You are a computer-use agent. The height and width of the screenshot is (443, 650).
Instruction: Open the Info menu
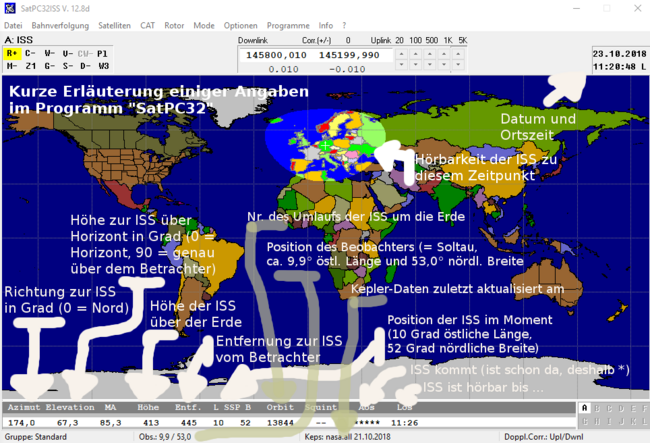click(x=326, y=25)
